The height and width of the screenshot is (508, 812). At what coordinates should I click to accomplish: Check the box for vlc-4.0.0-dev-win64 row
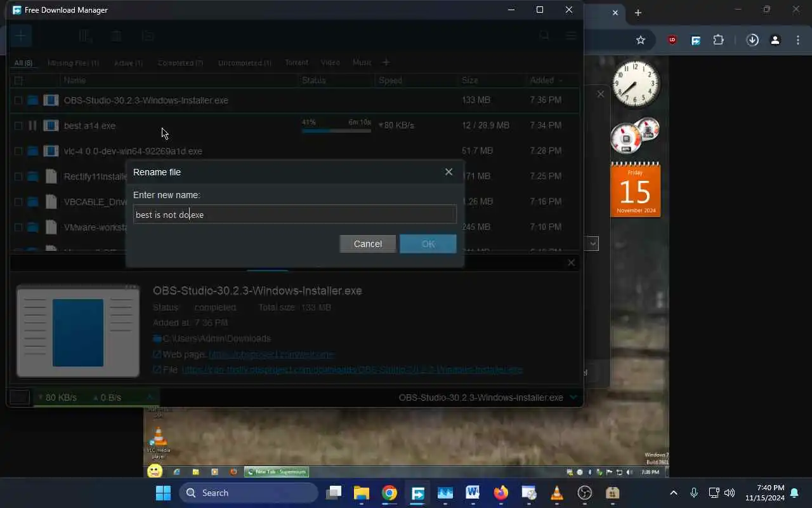point(18,151)
